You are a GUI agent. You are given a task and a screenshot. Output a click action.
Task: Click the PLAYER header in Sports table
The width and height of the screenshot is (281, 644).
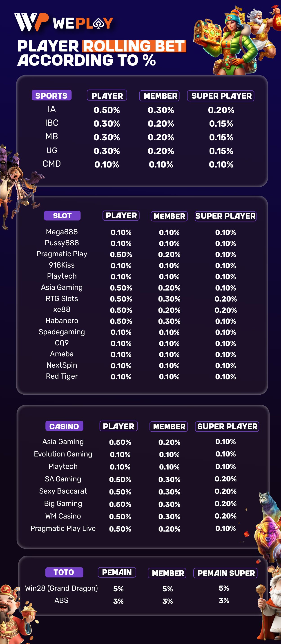(x=107, y=96)
